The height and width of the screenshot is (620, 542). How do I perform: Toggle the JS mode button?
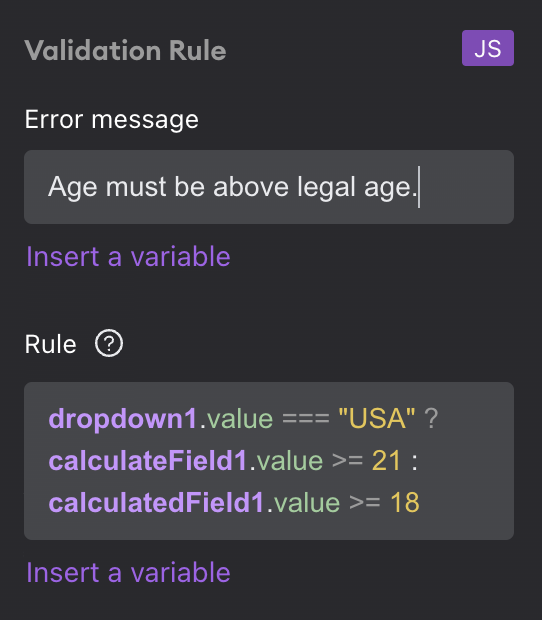click(x=487, y=48)
